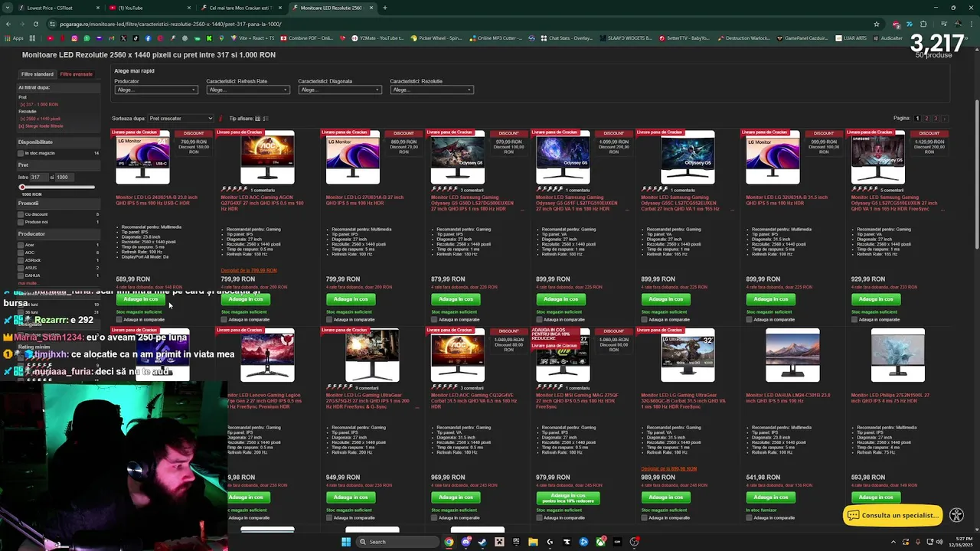The height and width of the screenshot is (551, 980).
Task: Open Xbox app from the taskbar
Action: (600, 542)
